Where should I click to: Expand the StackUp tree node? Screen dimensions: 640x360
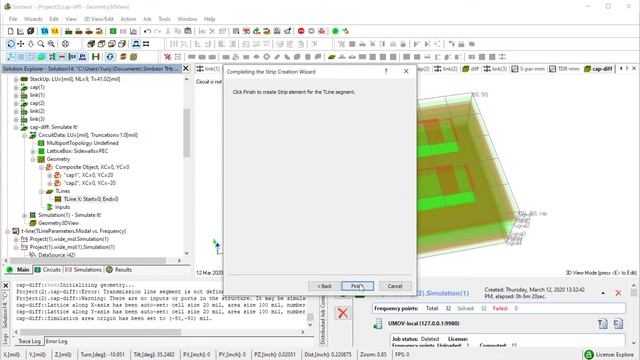coord(16,79)
